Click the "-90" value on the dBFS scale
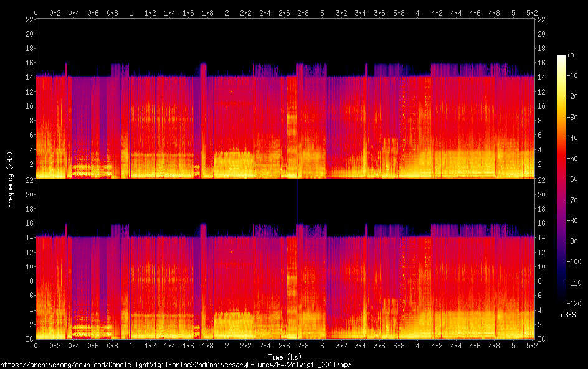Screen dimensions: 588x369 click(x=572, y=241)
